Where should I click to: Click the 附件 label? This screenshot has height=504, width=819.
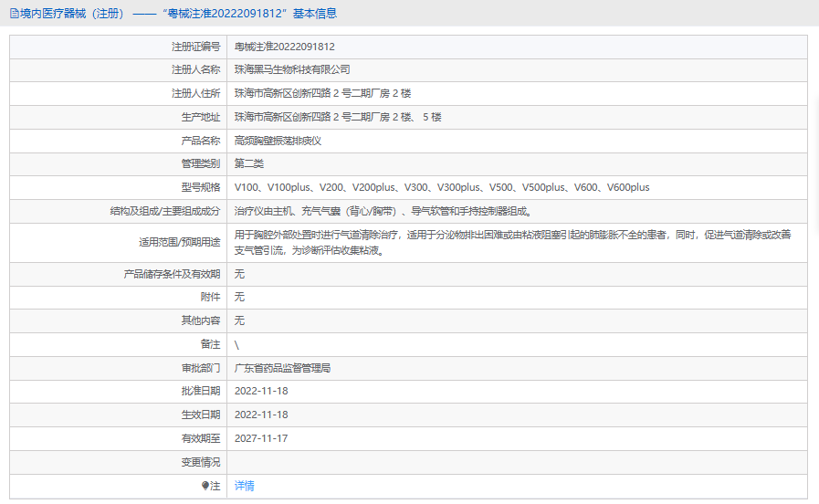(x=210, y=297)
